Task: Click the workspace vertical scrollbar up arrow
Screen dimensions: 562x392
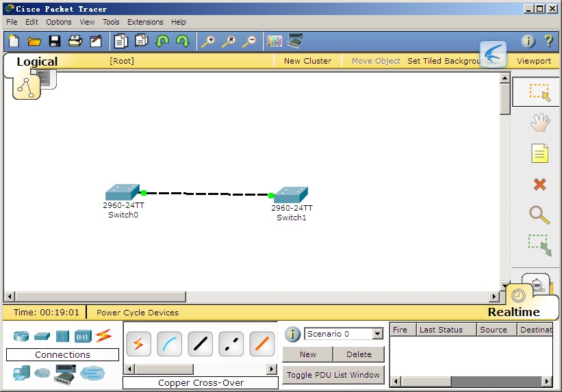Action: (504, 78)
